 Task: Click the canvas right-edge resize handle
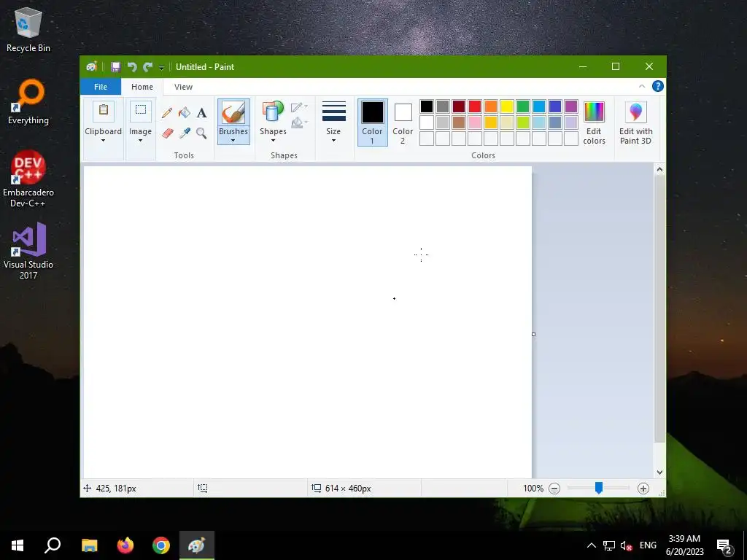533,334
